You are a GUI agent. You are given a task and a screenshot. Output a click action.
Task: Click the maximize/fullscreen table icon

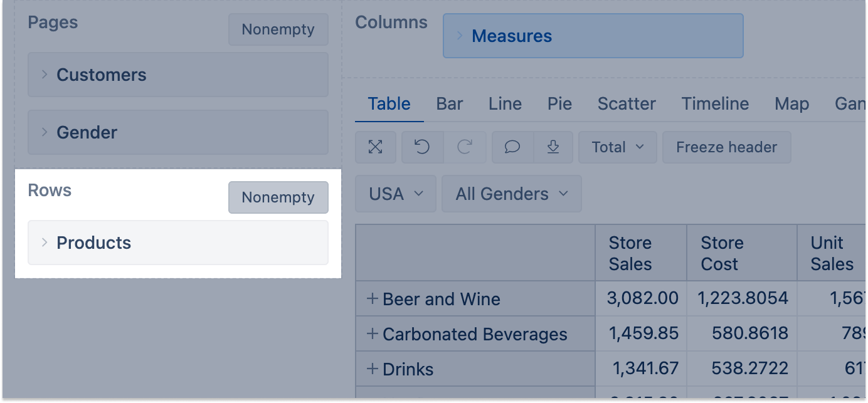(x=375, y=147)
